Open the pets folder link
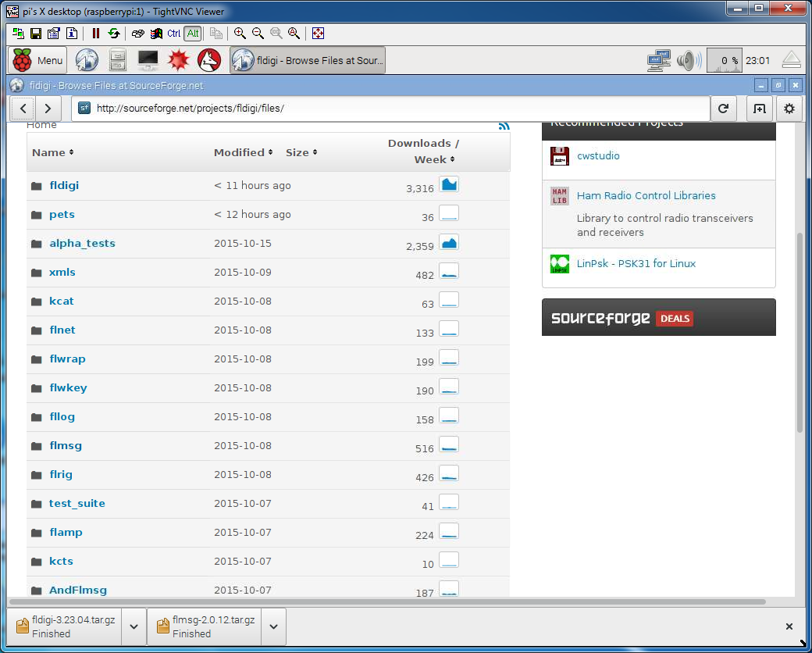This screenshot has width=812, height=653. (x=62, y=215)
